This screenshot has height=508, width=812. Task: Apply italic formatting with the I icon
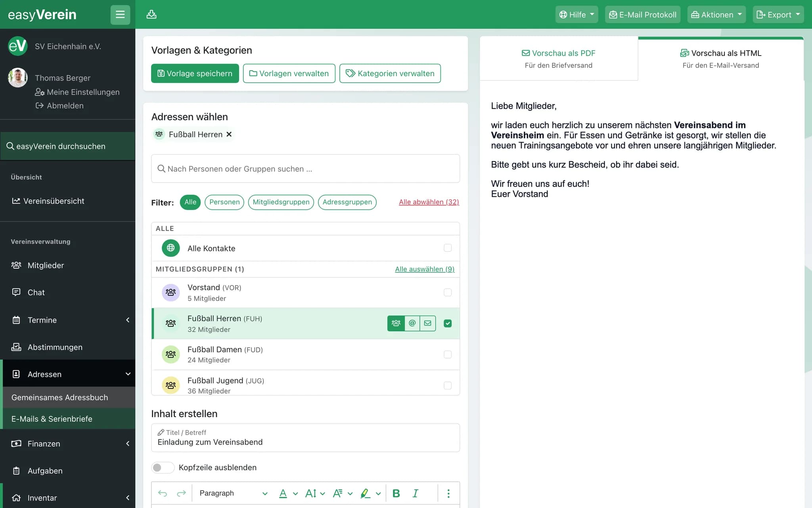[415, 493]
